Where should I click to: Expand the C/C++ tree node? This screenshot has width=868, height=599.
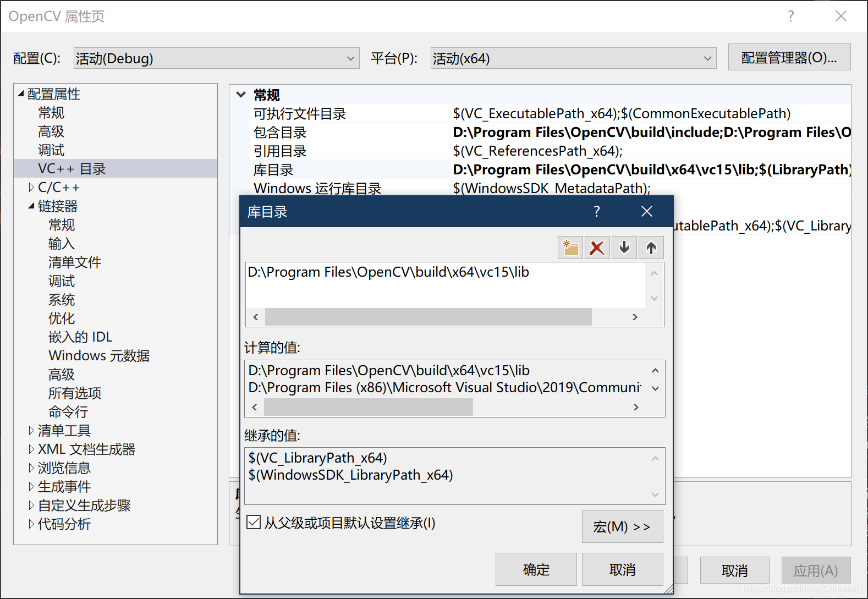[31, 188]
